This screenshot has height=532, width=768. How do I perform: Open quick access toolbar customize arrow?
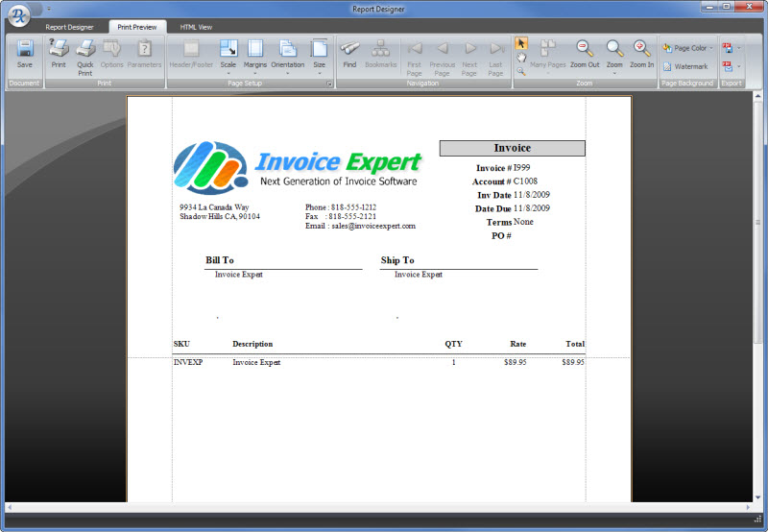[x=49, y=9]
